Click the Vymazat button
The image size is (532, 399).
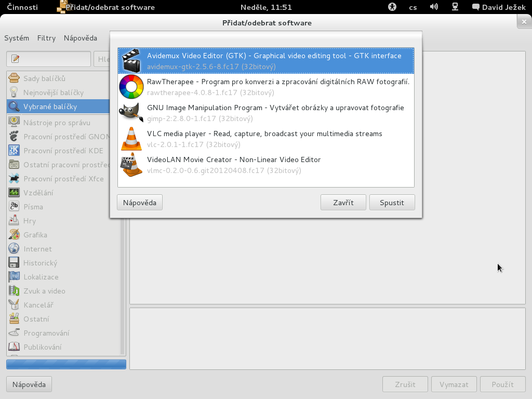point(454,384)
